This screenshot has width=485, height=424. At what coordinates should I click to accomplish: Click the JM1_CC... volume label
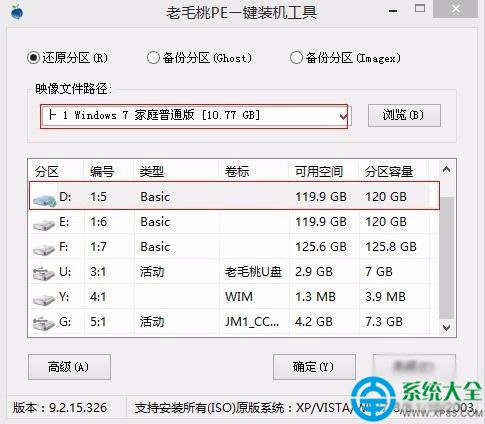pos(252,322)
